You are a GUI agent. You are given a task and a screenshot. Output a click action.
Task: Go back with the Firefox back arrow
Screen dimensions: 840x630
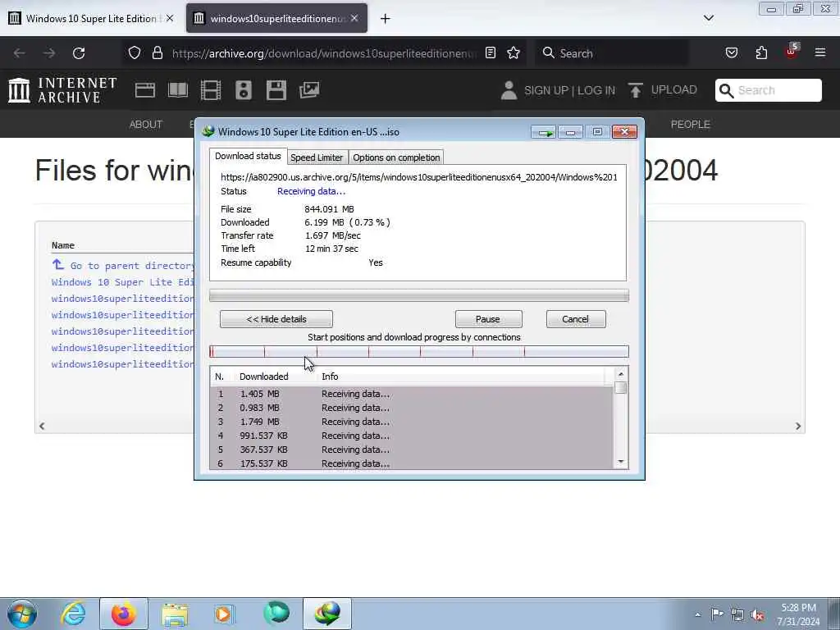click(x=20, y=53)
